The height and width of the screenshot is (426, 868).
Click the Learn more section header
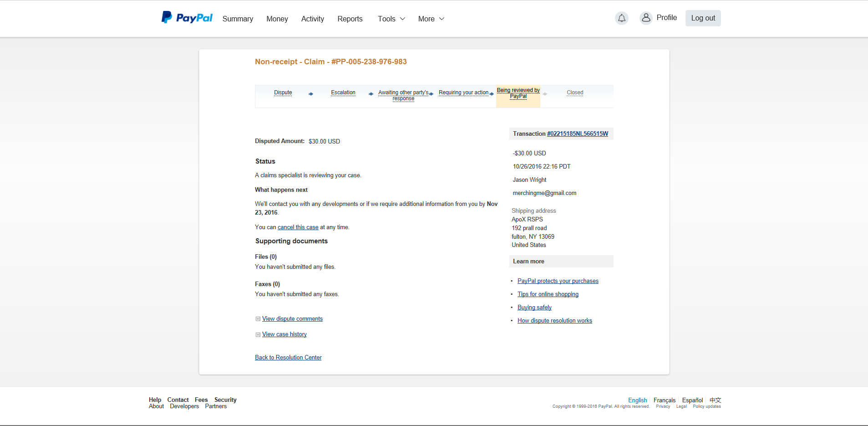pos(561,262)
